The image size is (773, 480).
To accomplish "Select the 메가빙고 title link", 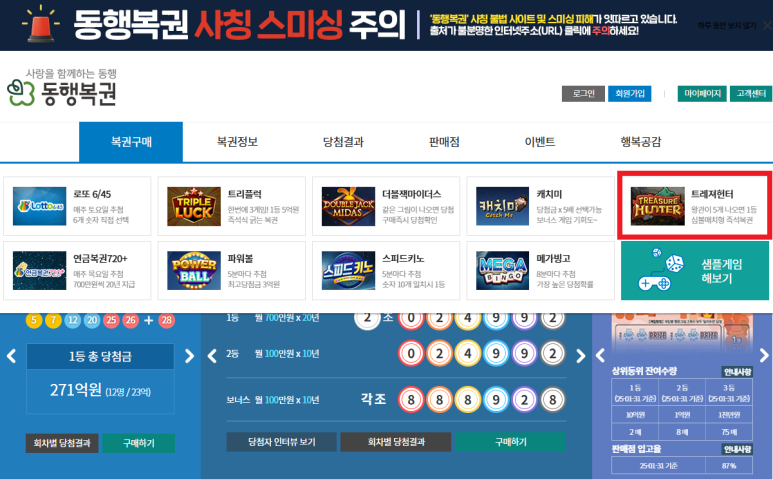I will [553, 259].
